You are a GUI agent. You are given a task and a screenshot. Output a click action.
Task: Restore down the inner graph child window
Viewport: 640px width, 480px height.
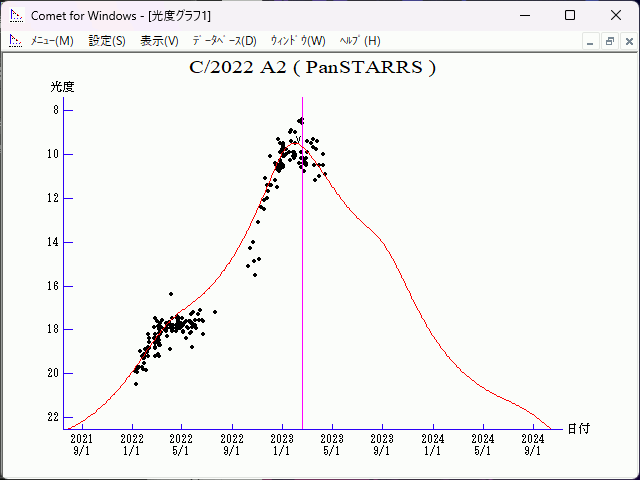coord(609,41)
